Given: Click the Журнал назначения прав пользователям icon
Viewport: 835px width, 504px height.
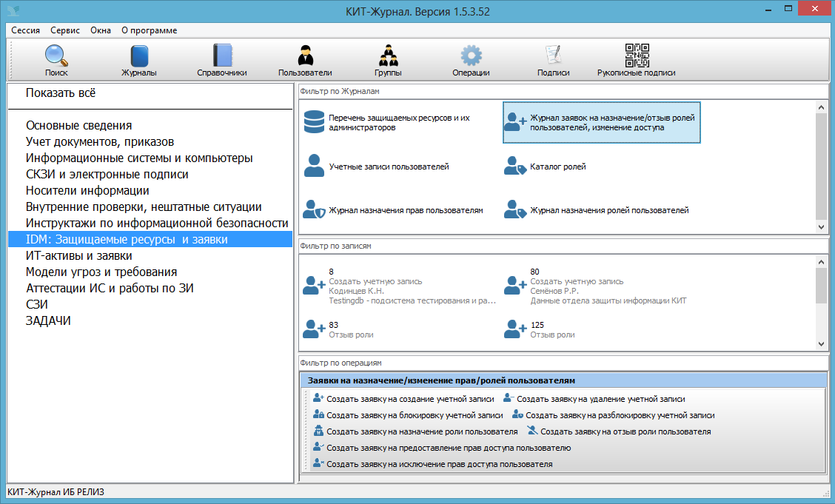Looking at the screenshot, I should pyautogui.click(x=314, y=209).
